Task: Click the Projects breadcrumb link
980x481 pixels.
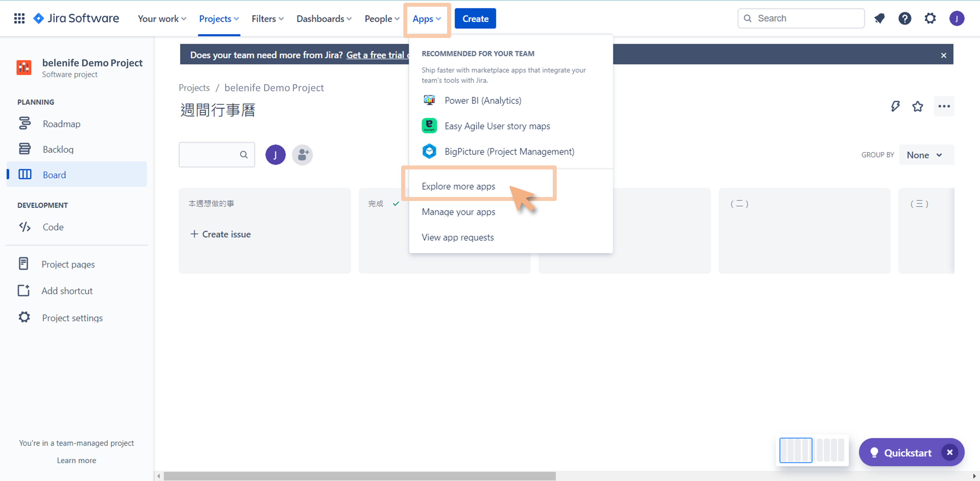Action: pos(194,88)
